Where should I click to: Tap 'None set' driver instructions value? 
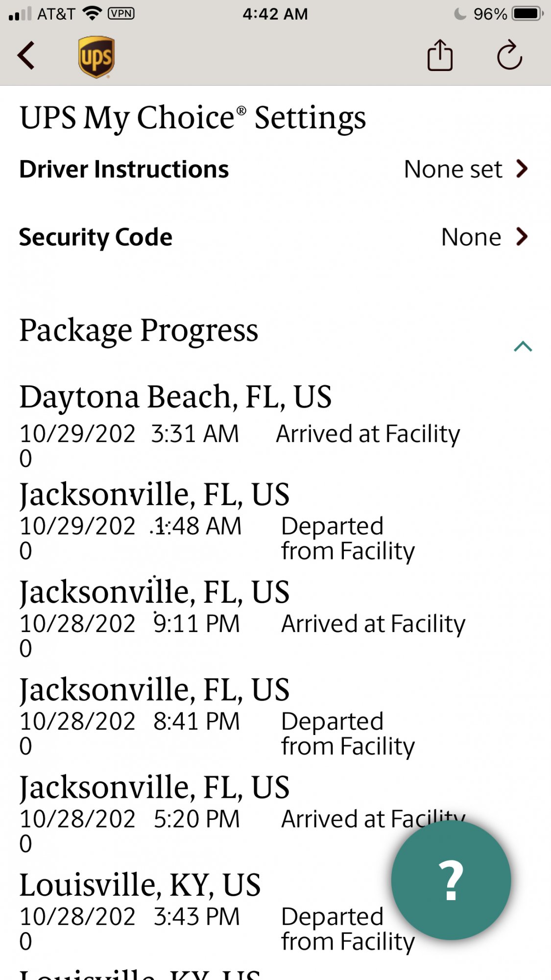tap(453, 170)
